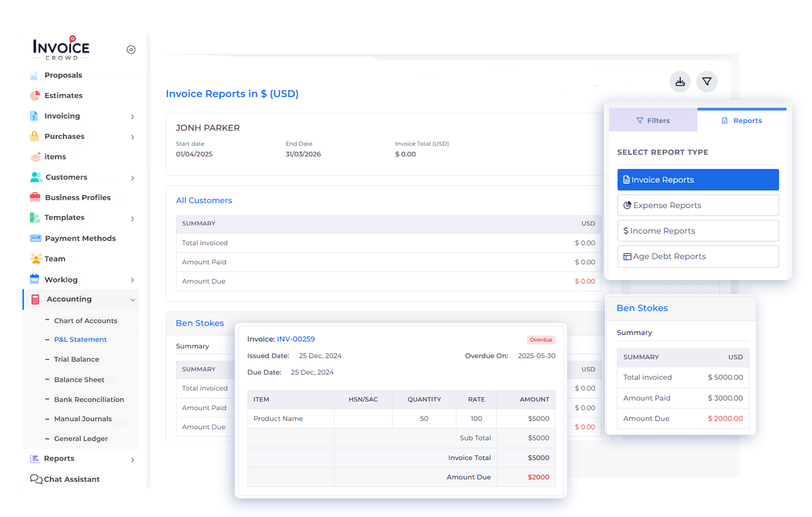Open the Team page
Screen dimensions: 812x517
[x=55, y=259]
